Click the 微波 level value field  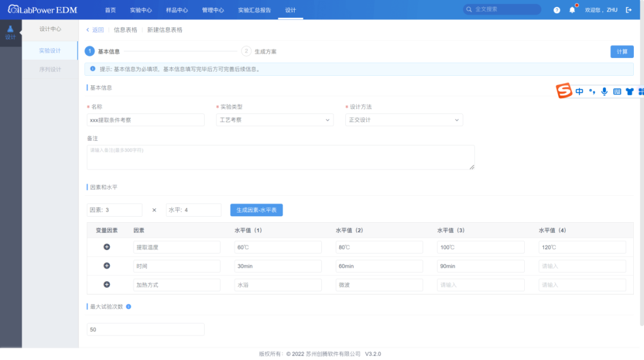(x=379, y=285)
